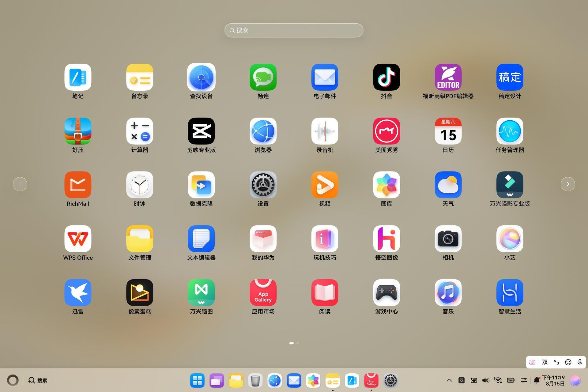Open the taskbar Settings gear icon

390,381
